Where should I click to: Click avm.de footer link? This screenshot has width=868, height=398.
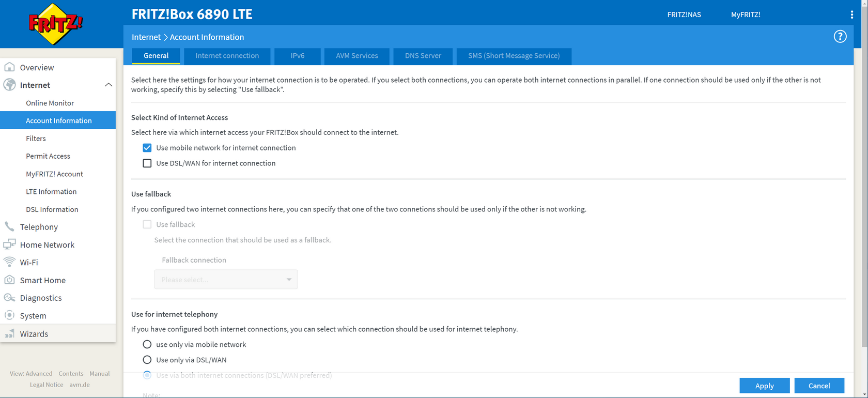(80, 385)
